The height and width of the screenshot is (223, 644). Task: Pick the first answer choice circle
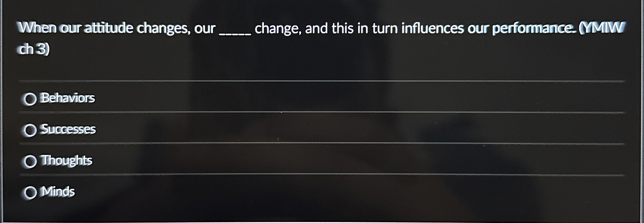pos(30,99)
